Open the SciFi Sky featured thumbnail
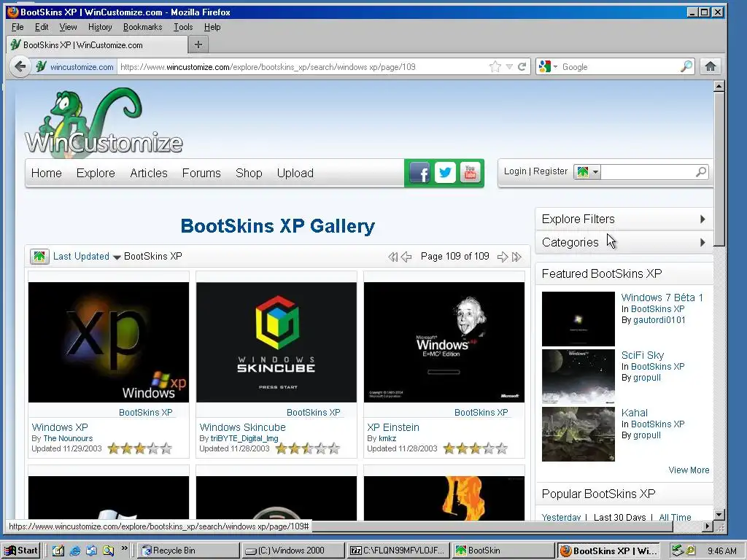 (x=578, y=377)
